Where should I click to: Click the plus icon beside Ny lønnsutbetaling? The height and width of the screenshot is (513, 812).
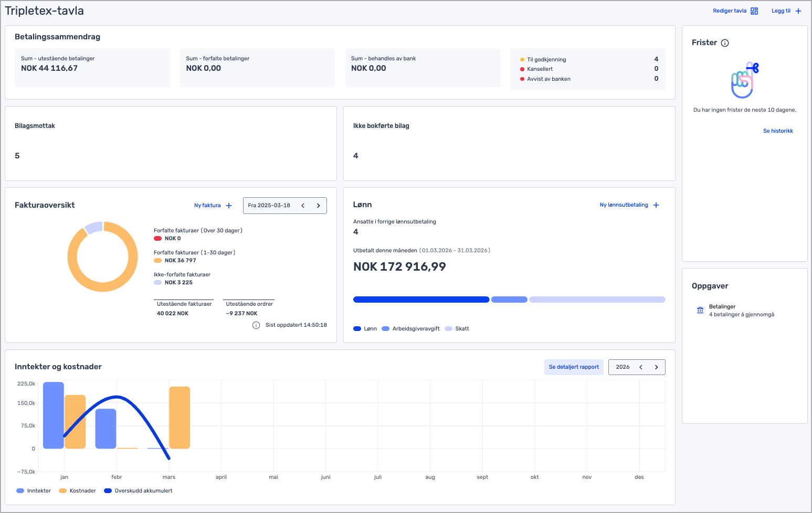pyautogui.click(x=656, y=205)
